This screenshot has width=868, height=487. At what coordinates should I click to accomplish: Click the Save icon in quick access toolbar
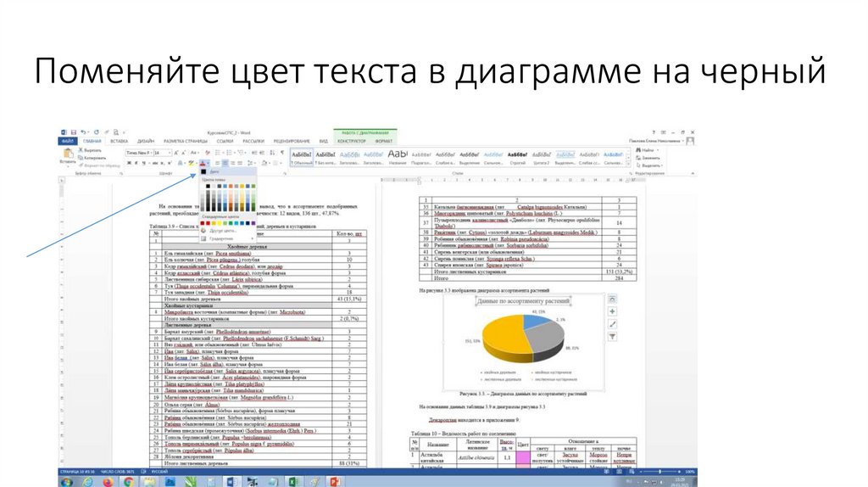74,132
